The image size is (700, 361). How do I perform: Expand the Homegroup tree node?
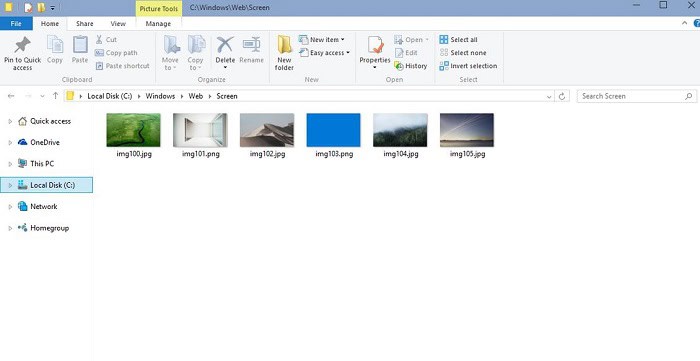pyautogui.click(x=10, y=228)
